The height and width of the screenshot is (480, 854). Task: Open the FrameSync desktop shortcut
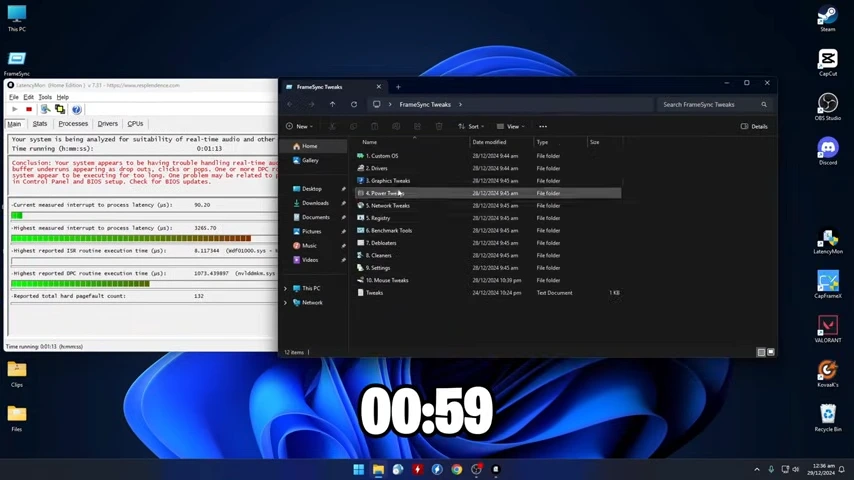(x=17, y=63)
